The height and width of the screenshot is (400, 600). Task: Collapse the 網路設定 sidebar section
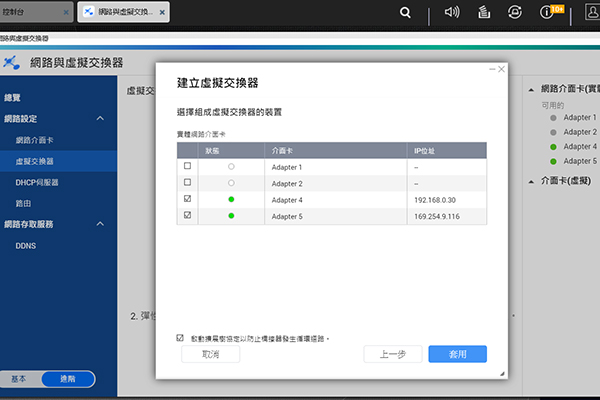pos(100,119)
